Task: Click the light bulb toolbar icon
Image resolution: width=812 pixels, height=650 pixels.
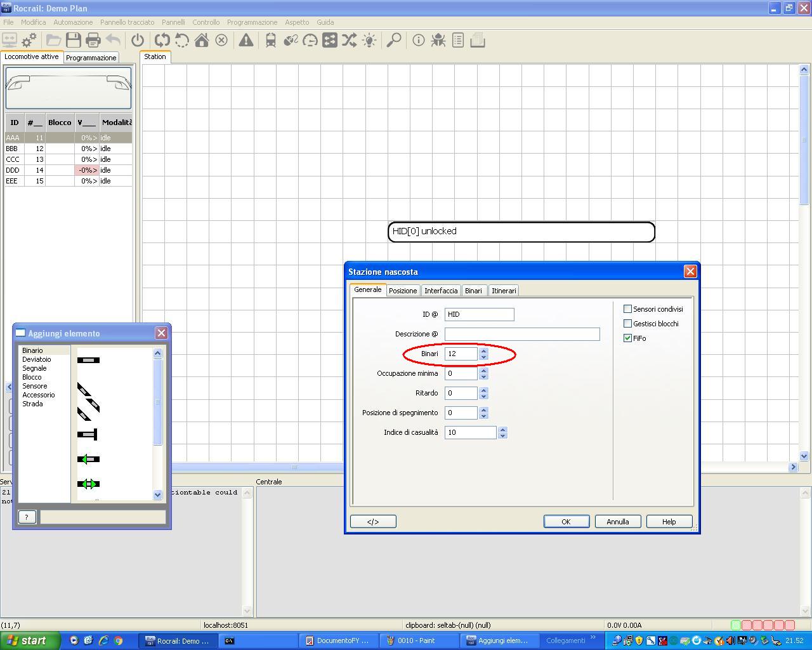Action: point(369,41)
